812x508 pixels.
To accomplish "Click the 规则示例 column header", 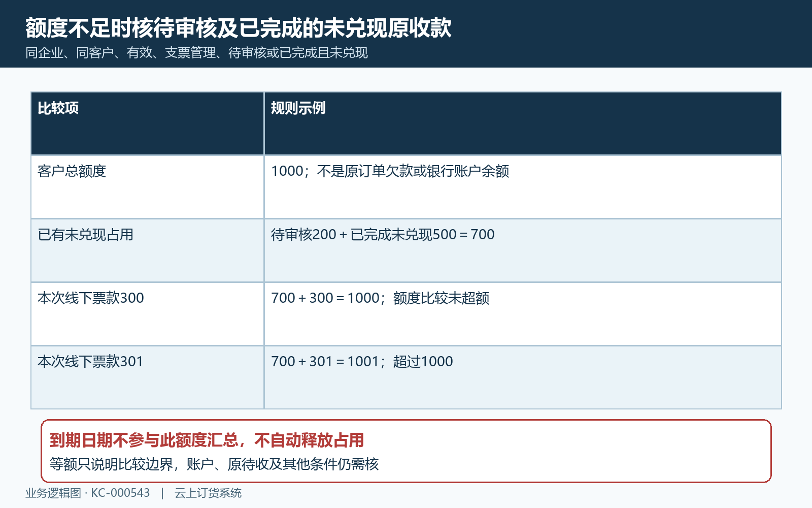I will tap(523, 123).
